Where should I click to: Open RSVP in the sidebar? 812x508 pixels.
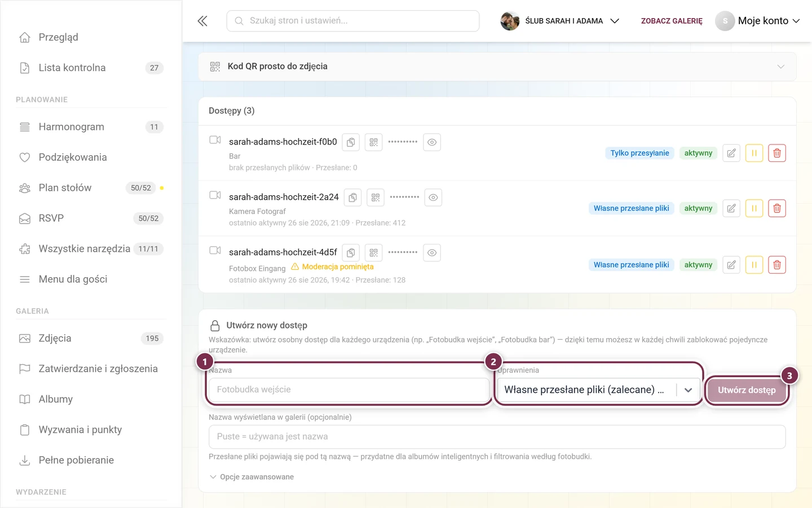point(91,218)
